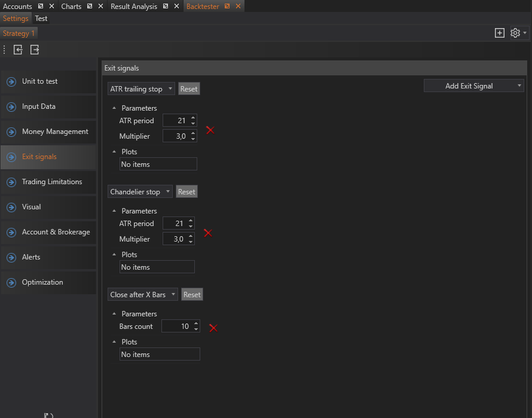Remove the Close after X Bars signal

[x=213, y=328]
